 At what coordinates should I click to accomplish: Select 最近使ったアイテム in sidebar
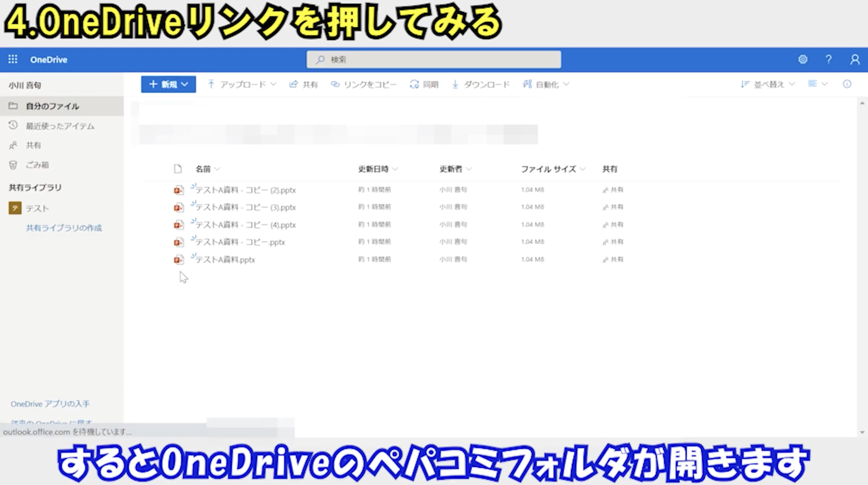coord(60,126)
